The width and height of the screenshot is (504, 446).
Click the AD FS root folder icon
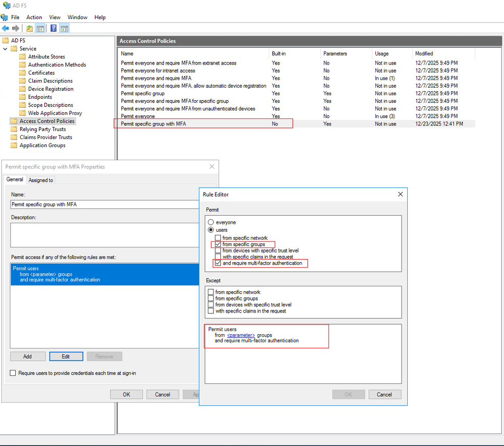(6, 40)
